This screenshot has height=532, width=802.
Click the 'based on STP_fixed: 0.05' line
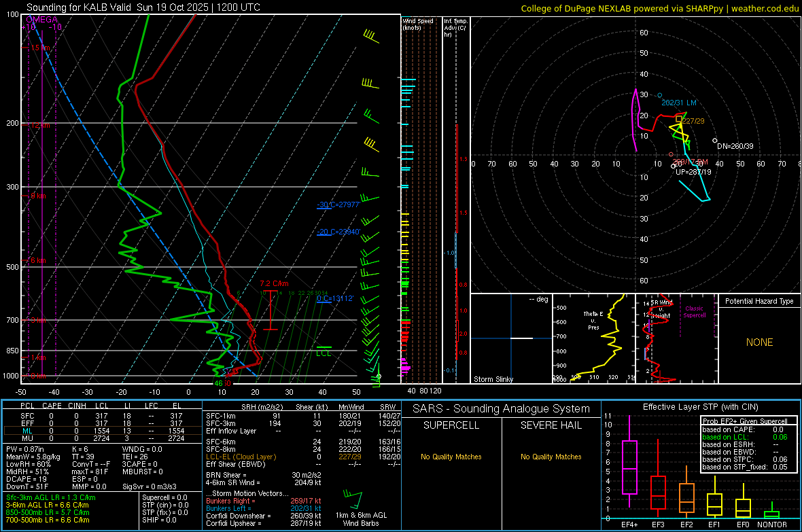coord(745,467)
